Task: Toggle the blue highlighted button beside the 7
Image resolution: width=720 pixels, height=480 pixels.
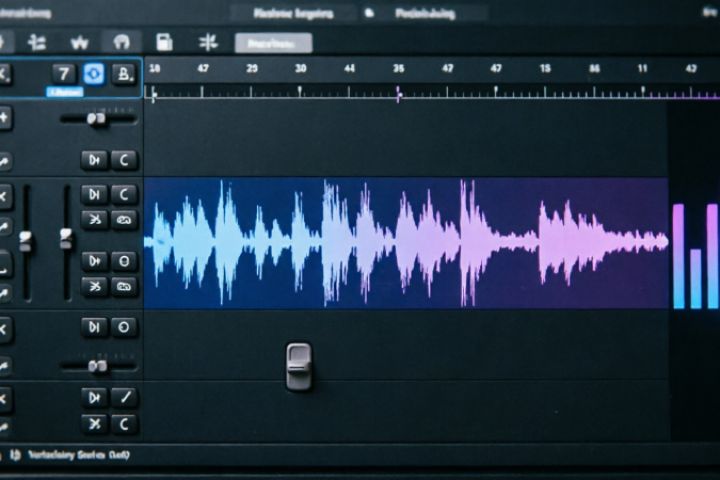Action: point(94,73)
